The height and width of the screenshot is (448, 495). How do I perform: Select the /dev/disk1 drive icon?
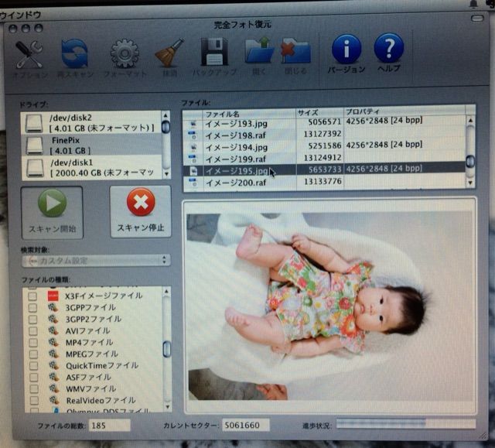35,168
